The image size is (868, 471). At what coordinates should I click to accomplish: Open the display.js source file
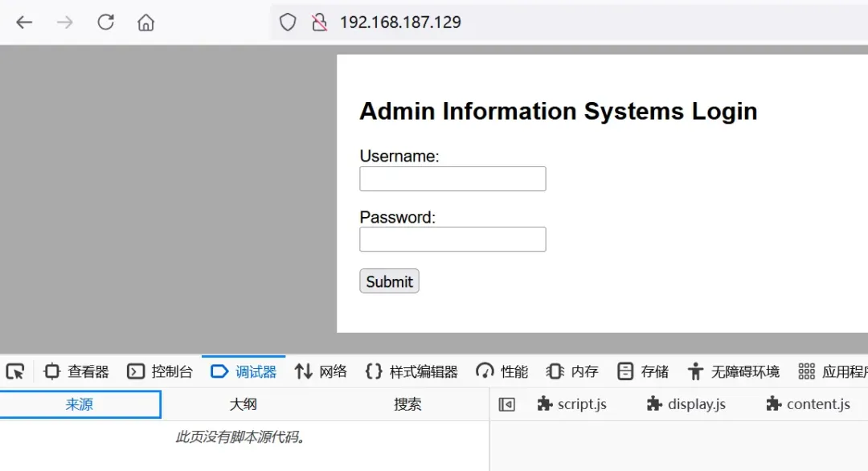(x=687, y=404)
